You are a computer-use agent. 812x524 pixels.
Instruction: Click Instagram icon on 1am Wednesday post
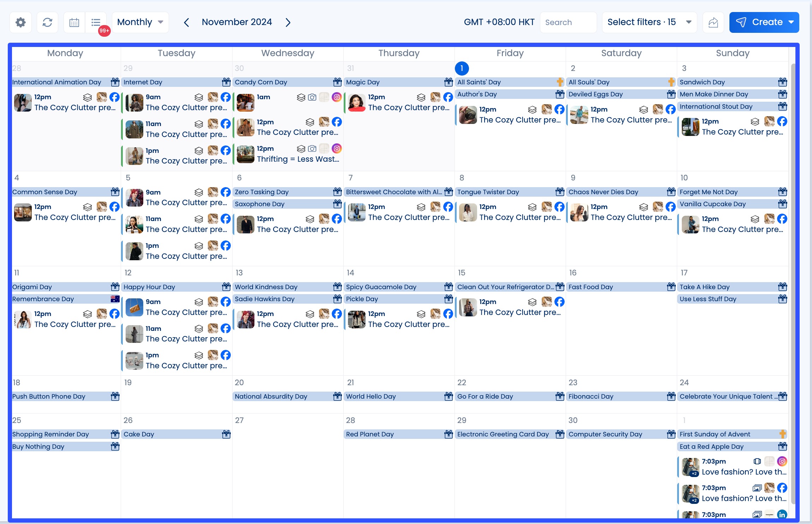(337, 97)
